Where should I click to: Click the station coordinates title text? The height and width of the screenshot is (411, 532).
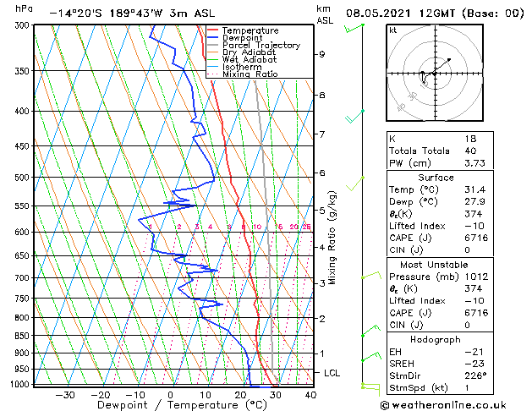132,14
